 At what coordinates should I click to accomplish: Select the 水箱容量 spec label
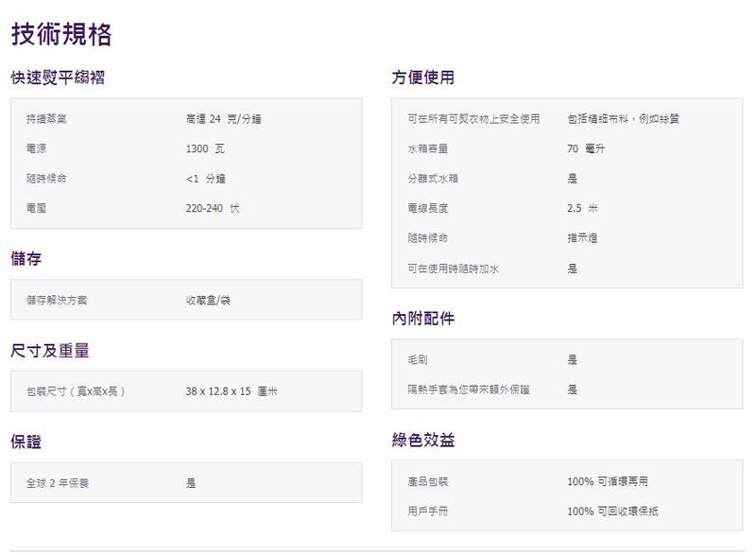pyautogui.click(x=427, y=148)
